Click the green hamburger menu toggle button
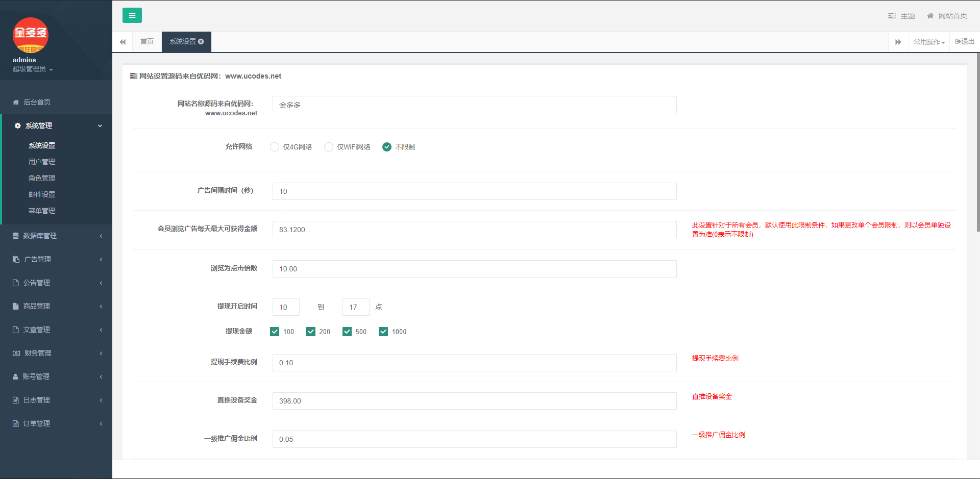The width and height of the screenshot is (980, 479). [x=132, y=15]
